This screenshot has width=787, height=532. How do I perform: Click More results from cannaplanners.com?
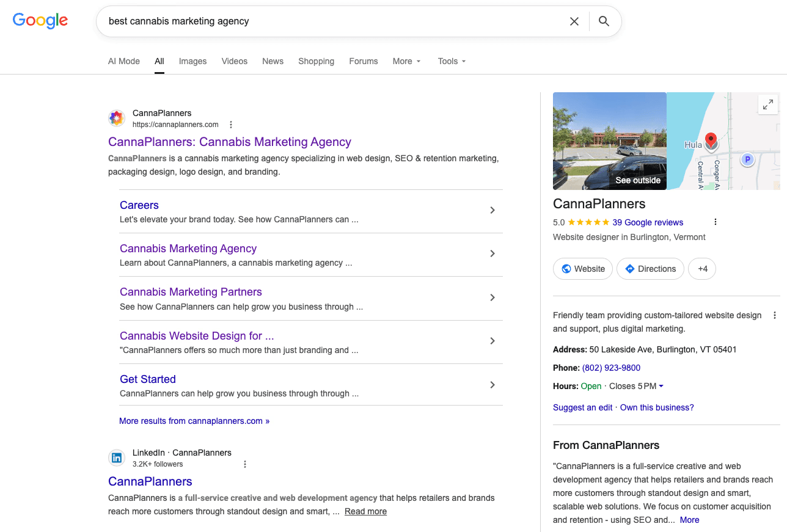pyautogui.click(x=194, y=421)
